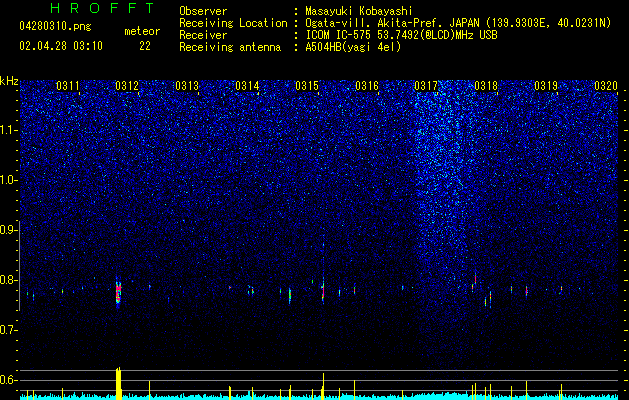Click the 0318 time marker
This screenshot has width=629, height=400.
tap(486, 86)
